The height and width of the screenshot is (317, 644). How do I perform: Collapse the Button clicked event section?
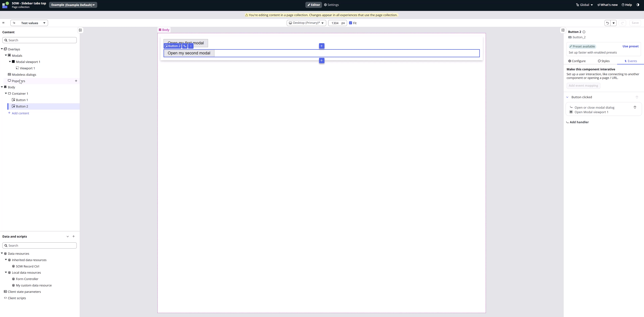coord(567,97)
